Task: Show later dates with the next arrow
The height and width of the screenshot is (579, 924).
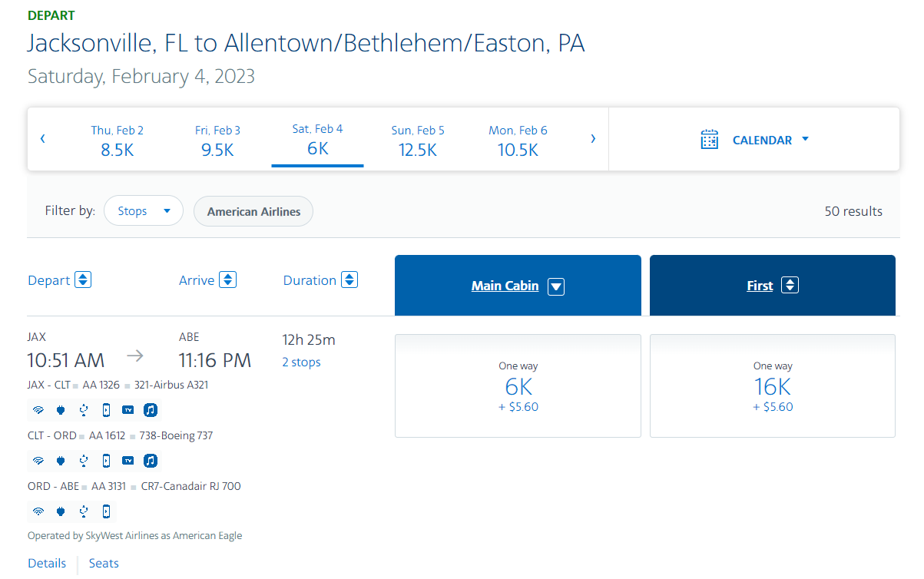Action: click(x=593, y=139)
